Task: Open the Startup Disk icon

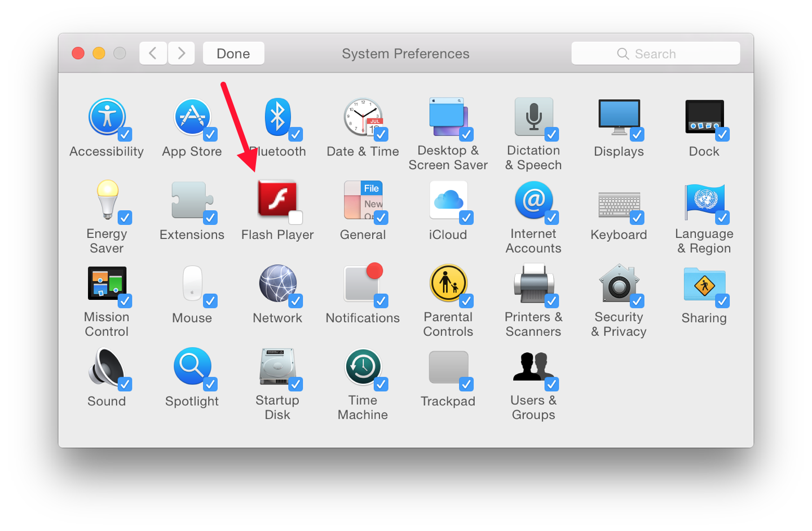Action: [277, 366]
